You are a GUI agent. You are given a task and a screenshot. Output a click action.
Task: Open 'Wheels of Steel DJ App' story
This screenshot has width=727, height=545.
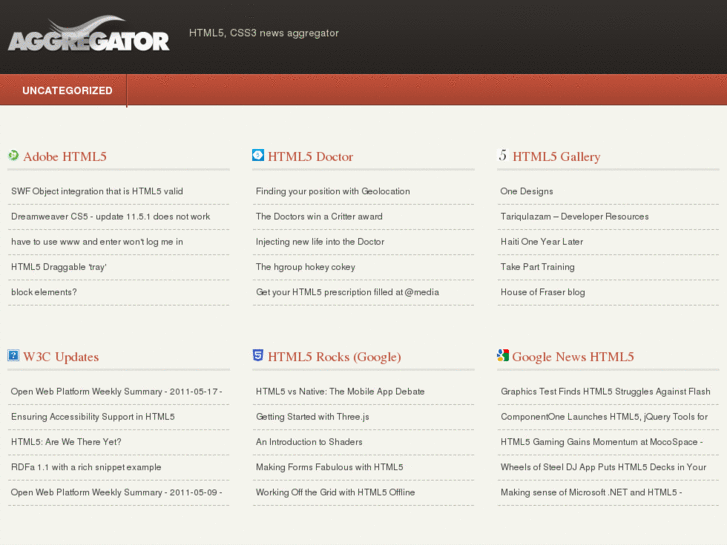pyautogui.click(x=603, y=467)
